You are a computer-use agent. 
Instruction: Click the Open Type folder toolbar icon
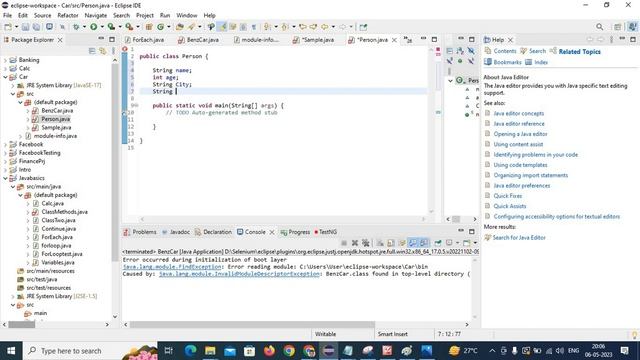(x=179, y=27)
